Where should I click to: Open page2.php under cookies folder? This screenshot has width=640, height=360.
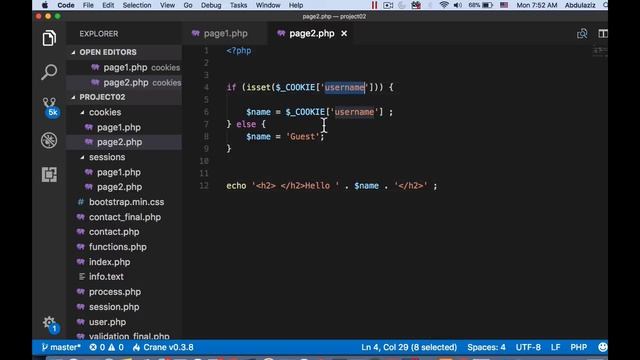[124, 142]
